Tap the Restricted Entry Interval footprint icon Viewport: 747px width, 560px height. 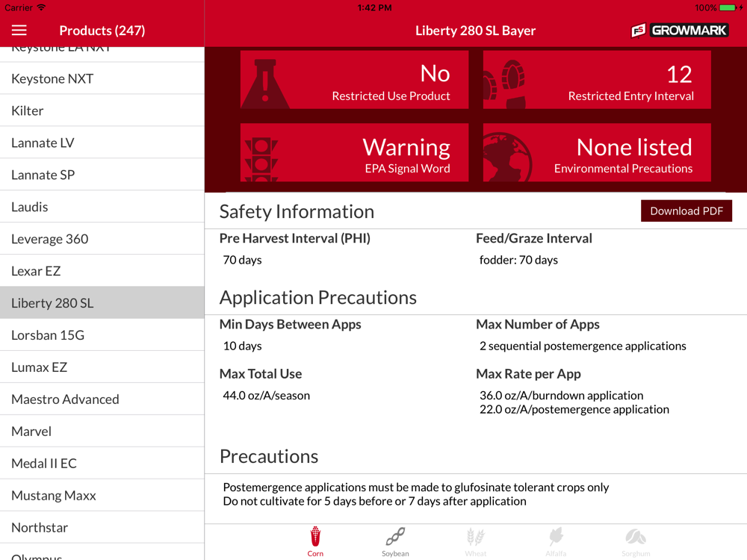[x=505, y=84]
